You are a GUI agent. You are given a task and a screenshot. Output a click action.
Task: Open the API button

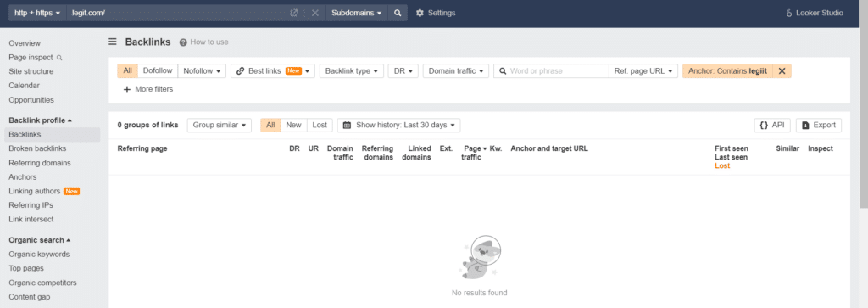point(772,126)
